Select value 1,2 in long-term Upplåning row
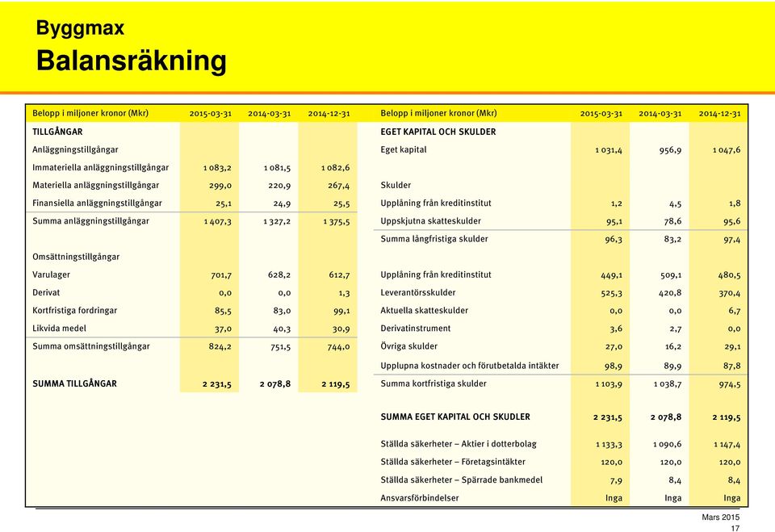 [x=616, y=203]
